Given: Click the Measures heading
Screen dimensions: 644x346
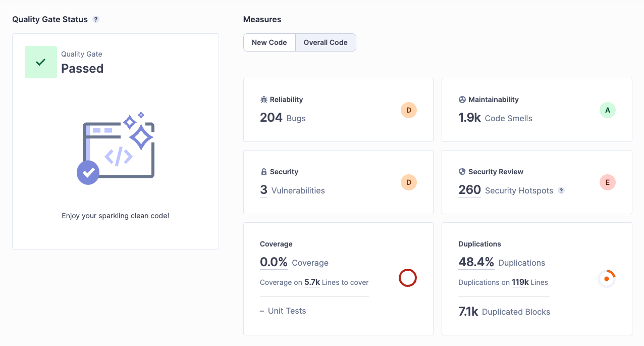Looking at the screenshot, I should point(262,19).
